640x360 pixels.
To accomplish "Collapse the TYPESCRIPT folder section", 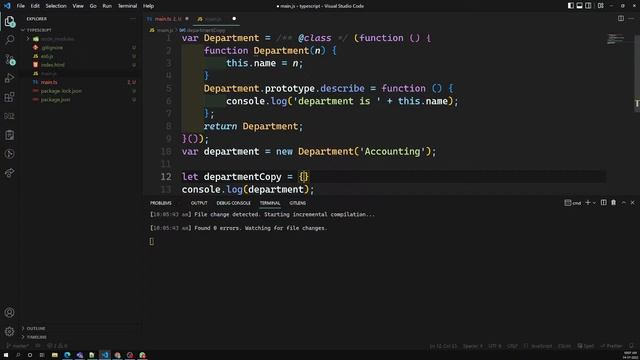I will coord(81,30).
